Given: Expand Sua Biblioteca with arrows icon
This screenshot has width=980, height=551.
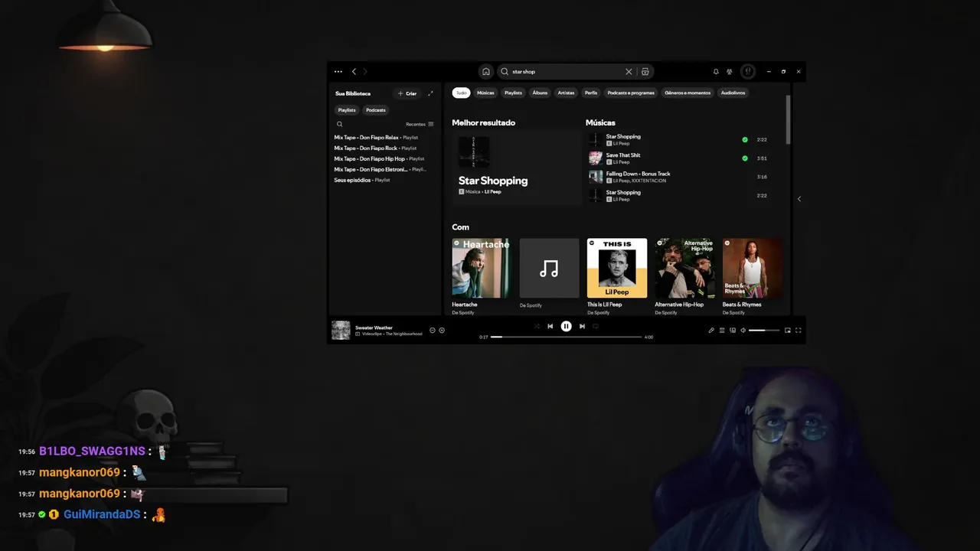Looking at the screenshot, I should (x=430, y=93).
